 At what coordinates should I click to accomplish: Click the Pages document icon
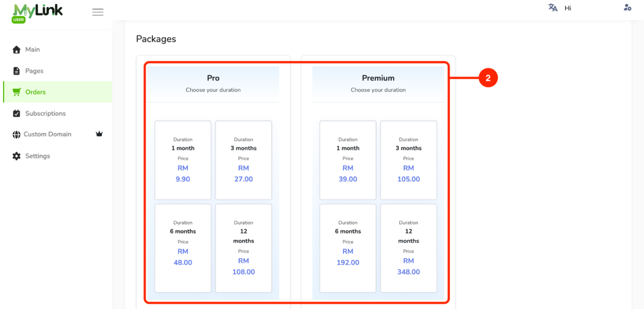(x=16, y=71)
